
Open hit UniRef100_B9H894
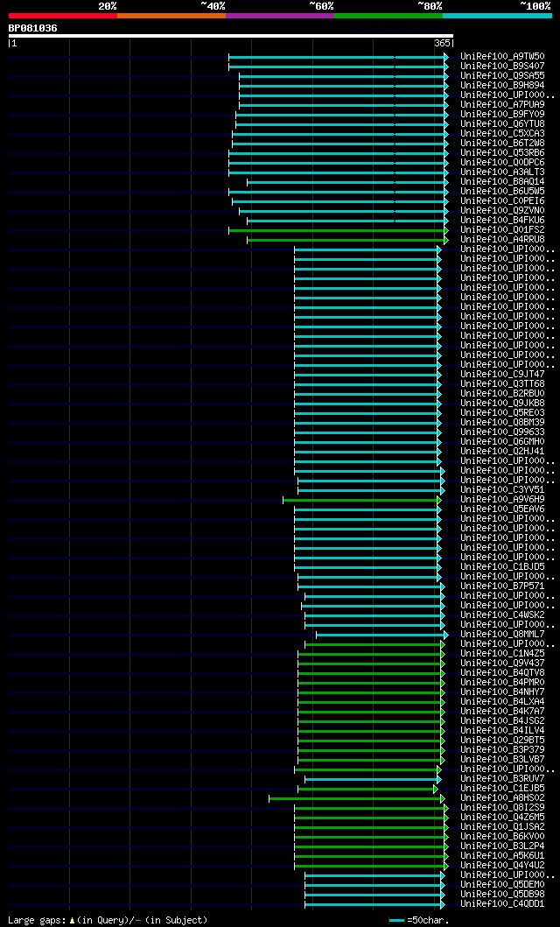[503, 86]
